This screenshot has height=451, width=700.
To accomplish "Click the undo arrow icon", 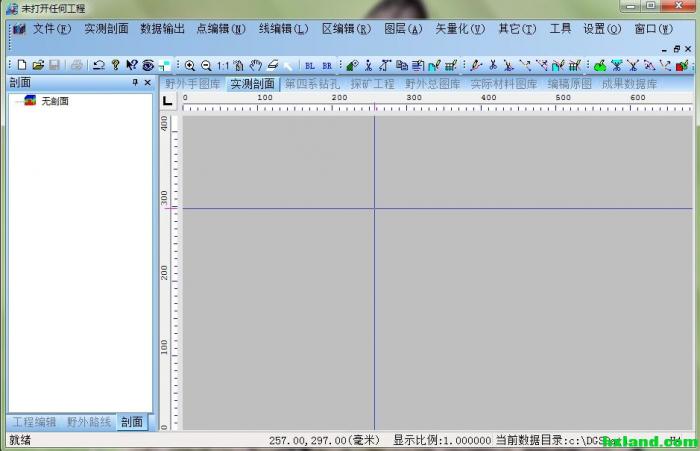I will 99,65.
